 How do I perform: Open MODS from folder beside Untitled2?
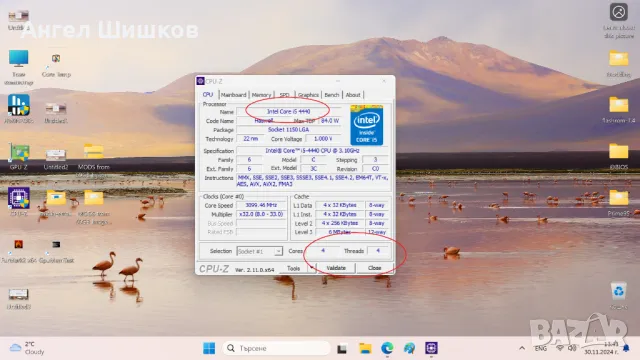tap(93, 159)
